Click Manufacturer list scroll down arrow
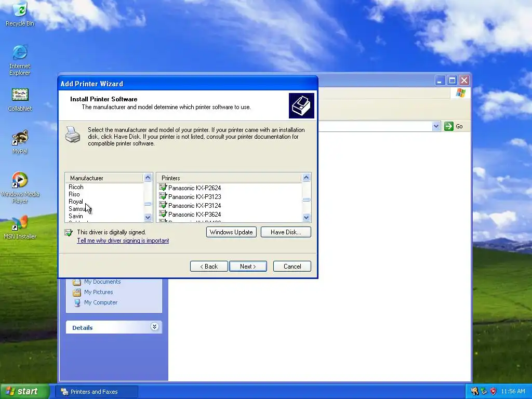532x399 pixels. coord(148,218)
